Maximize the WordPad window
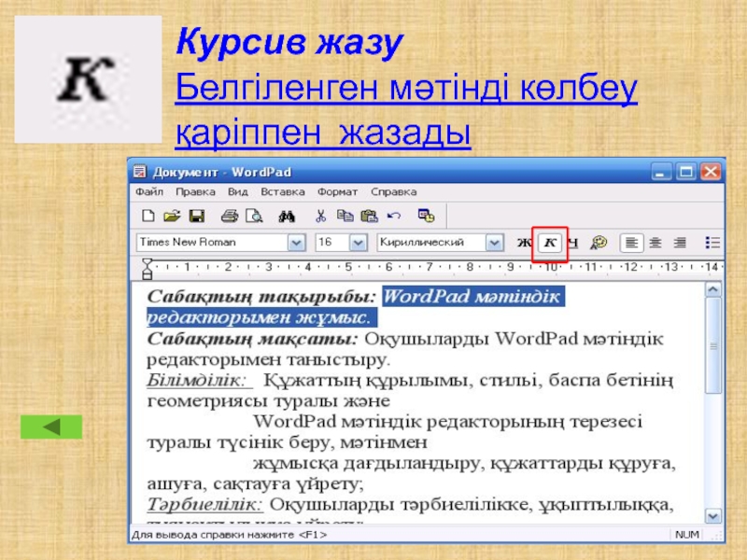 click(686, 172)
